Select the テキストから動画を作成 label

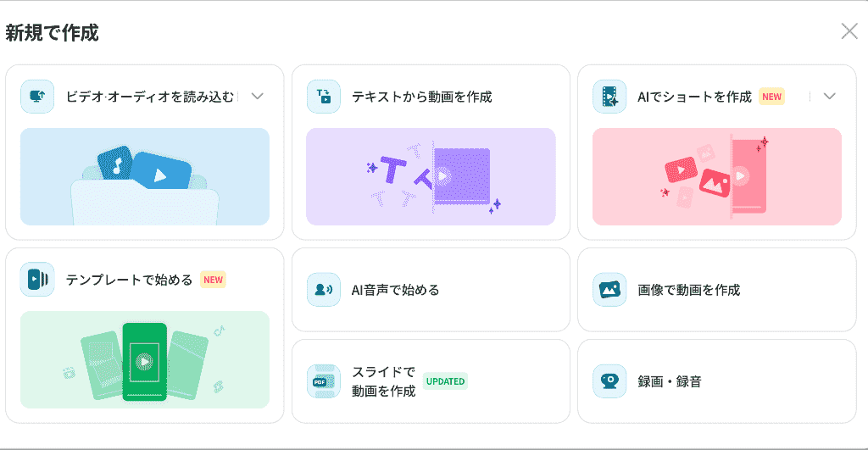pos(422,97)
